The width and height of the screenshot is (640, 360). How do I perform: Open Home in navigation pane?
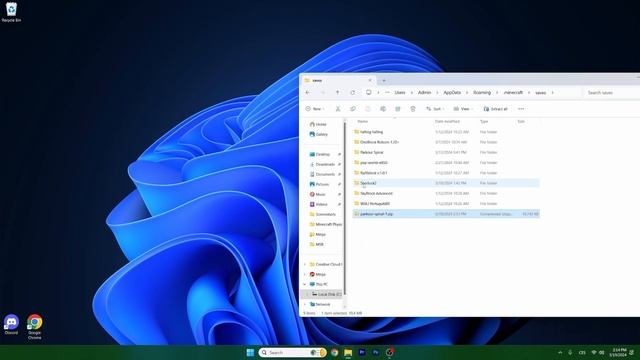[x=318, y=124]
